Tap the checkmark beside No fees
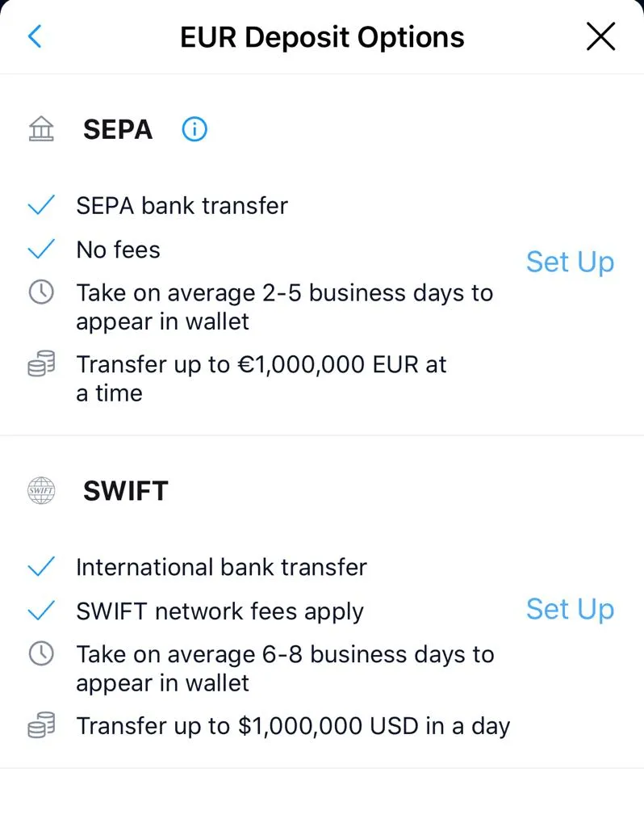 [x=41, y=250]
